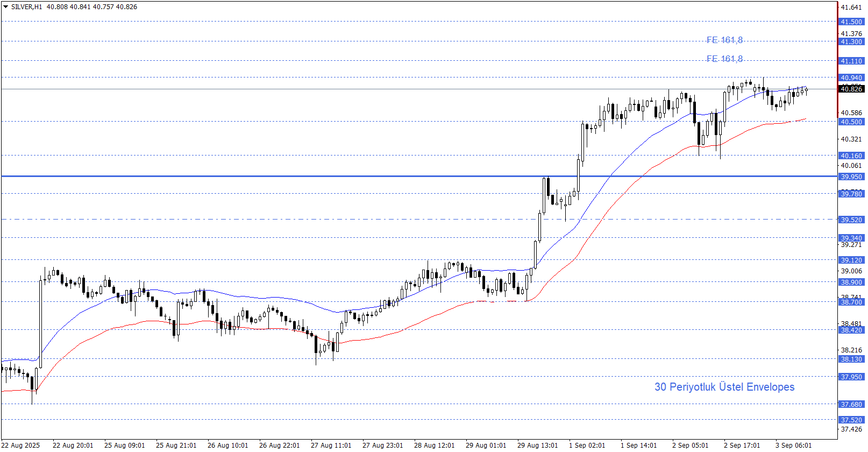
Task: Click the 39.120 price level label
Action: coord(851,260)
